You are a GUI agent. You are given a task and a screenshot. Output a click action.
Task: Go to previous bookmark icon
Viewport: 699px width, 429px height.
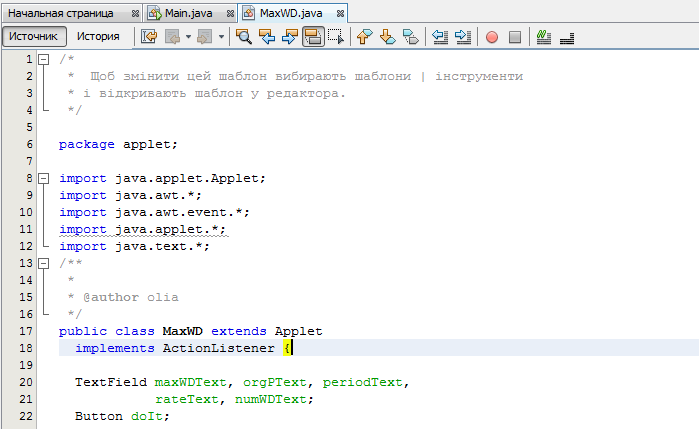pos(365,37)
